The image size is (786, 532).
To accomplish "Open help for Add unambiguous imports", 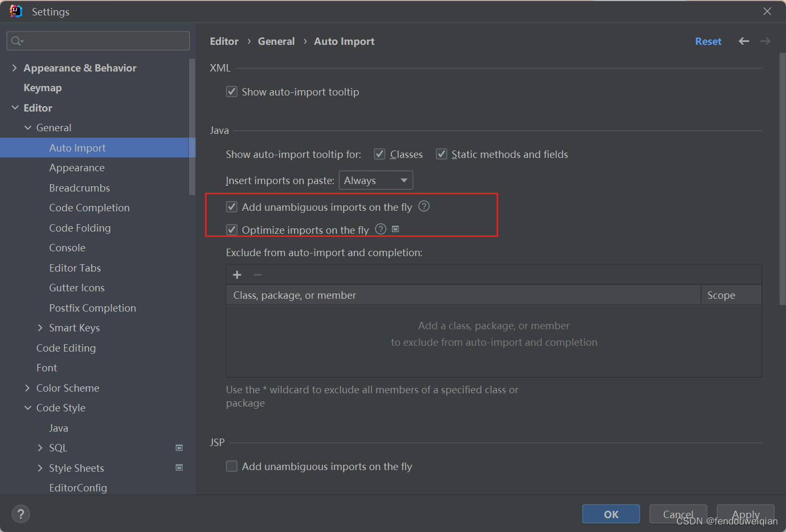I will point(424,207).
